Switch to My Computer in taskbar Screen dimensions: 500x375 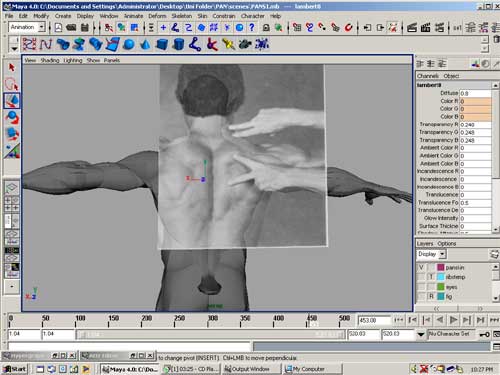click(313, 369)
